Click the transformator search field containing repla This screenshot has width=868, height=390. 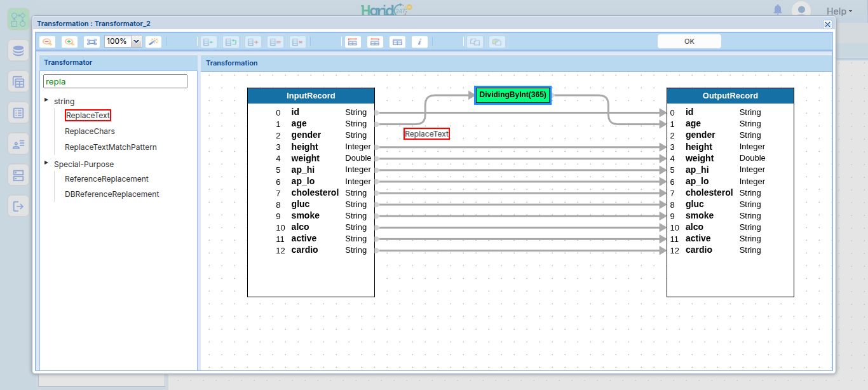[x=115, y=81]
